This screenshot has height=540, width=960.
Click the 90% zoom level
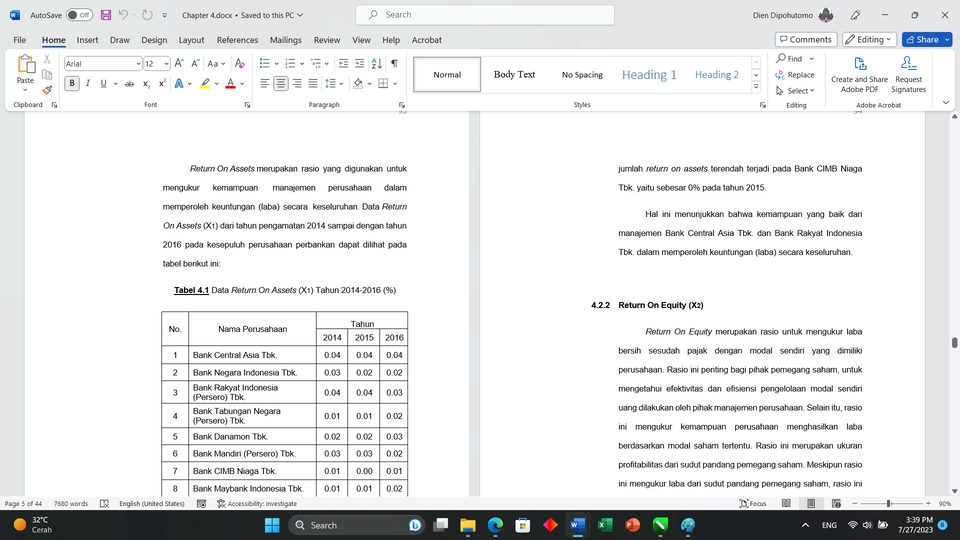coord(945,503)
